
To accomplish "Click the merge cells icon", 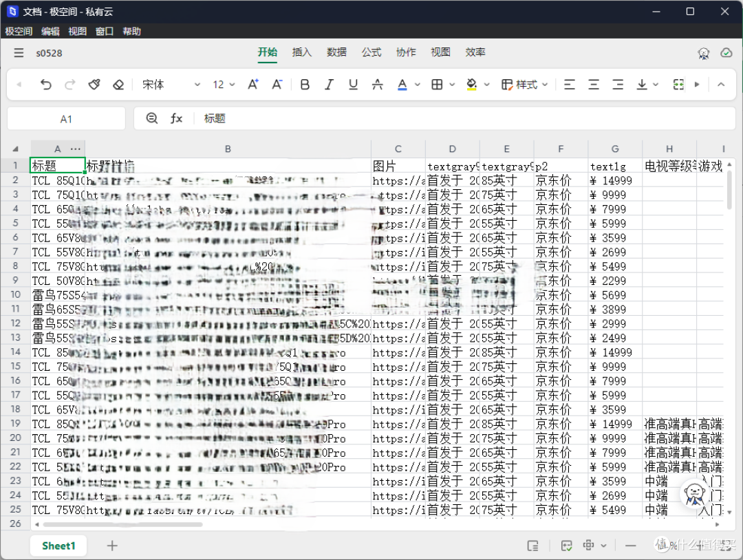I will click(678, 85).
